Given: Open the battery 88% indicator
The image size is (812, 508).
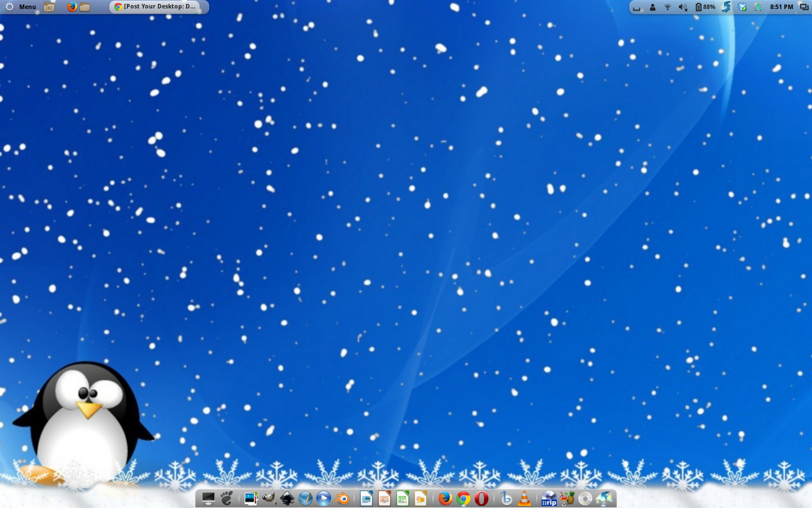Looking at the screenshot, I should coord(705,7).
